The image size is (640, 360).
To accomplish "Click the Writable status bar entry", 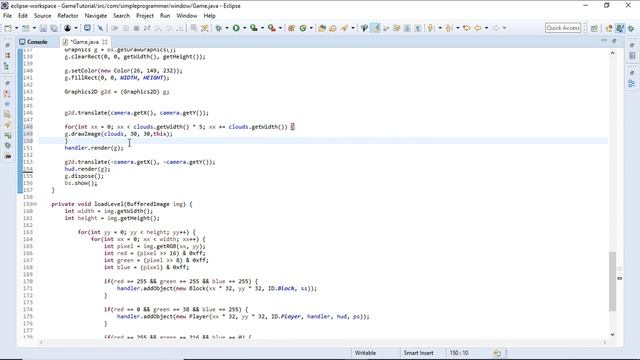I will click(x=365, y=353).
